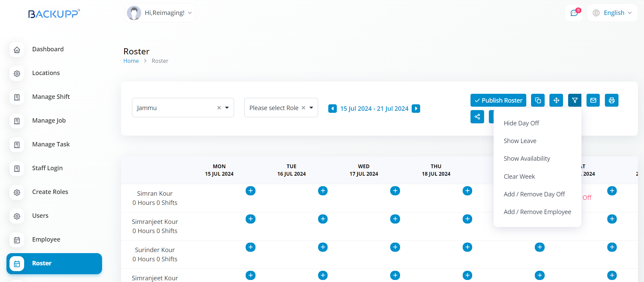644x282 pixels.
Task: Clear the Jammu location selection
Action: pyautogui.click(x=219, y=108)
